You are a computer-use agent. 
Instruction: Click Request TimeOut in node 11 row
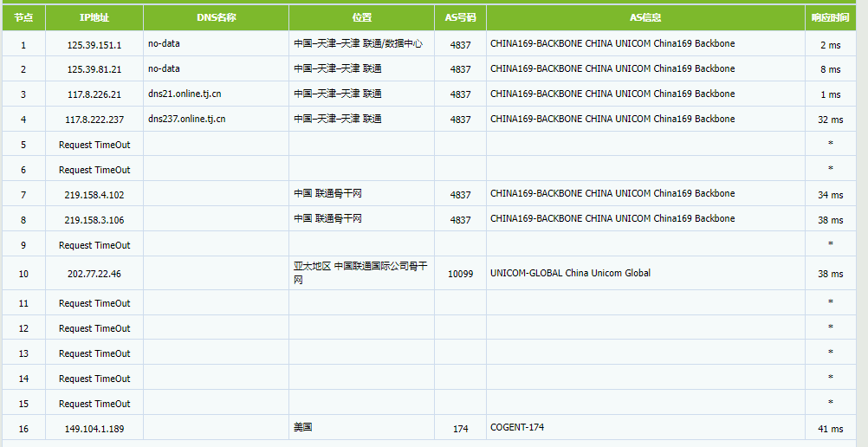point(94,303)
